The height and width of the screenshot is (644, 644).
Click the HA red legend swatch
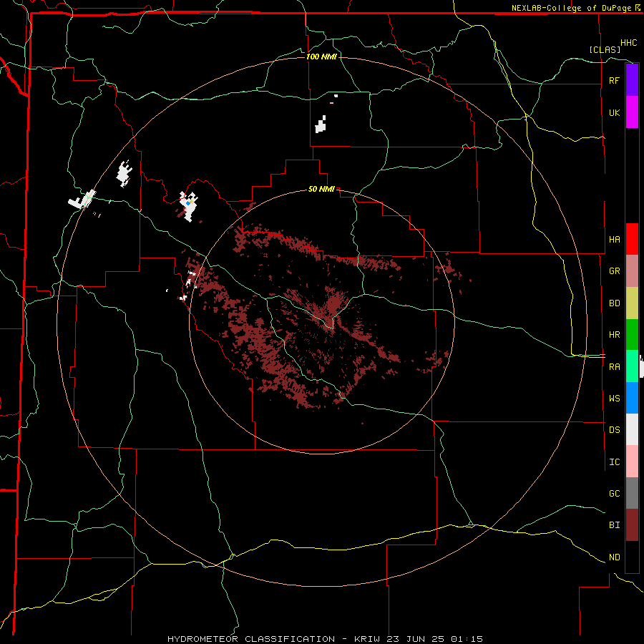point(632,239)
